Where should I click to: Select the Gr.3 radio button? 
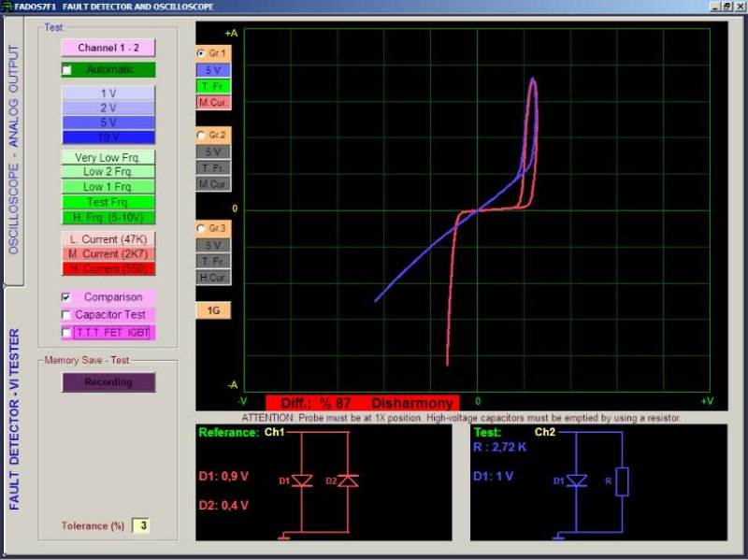(201, 228)
